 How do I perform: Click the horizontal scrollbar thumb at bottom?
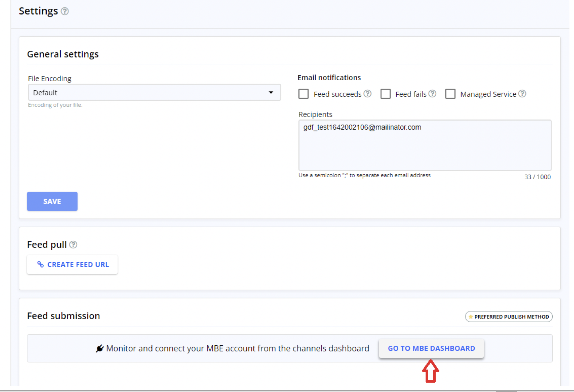506,391
